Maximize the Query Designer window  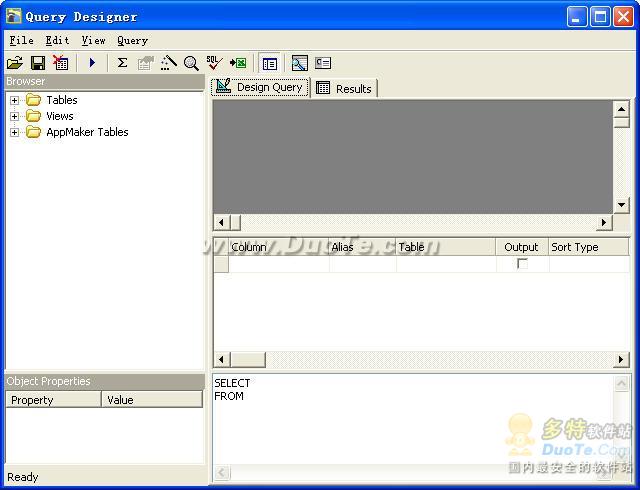[600, 17]
